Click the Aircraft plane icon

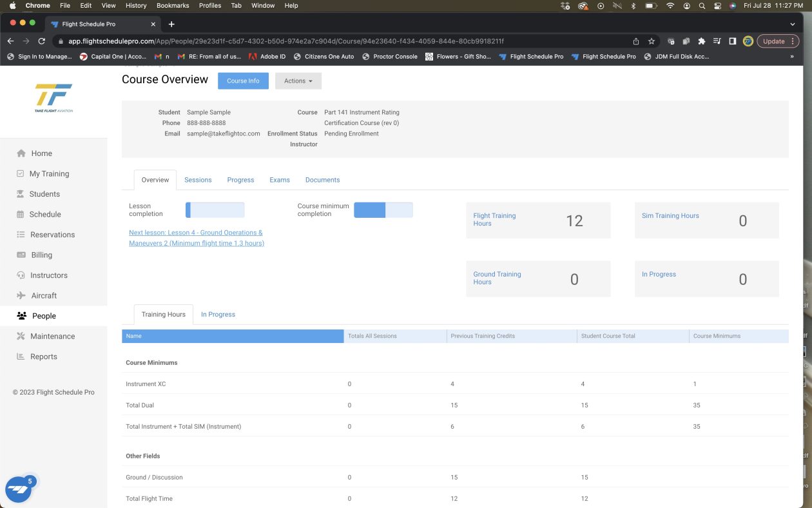point(21,295)
